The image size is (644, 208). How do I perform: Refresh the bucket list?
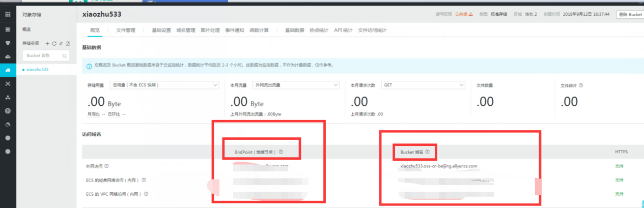pyautogui.click(x=54, y=44)
